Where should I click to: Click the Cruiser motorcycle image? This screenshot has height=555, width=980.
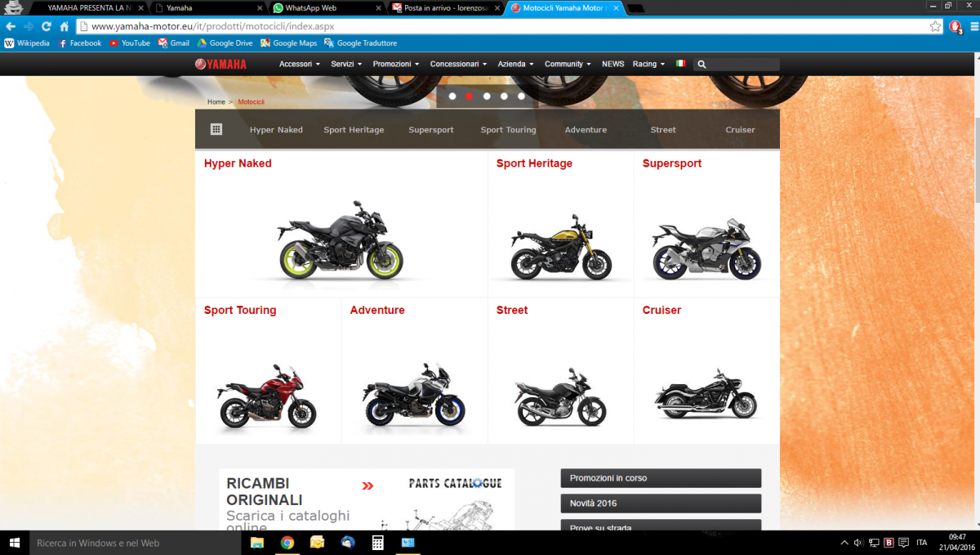tap(706, 394)
